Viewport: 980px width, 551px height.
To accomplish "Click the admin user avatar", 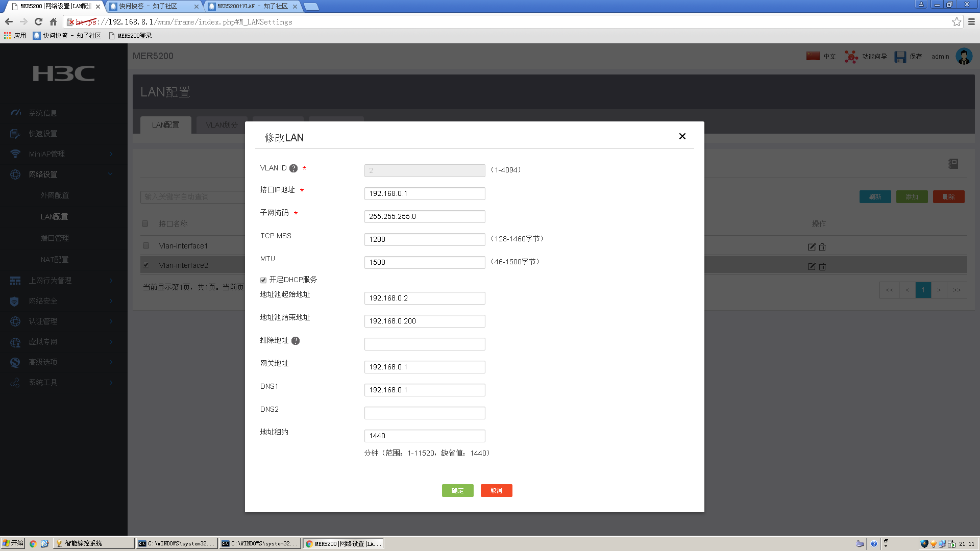I will point(964,57).
